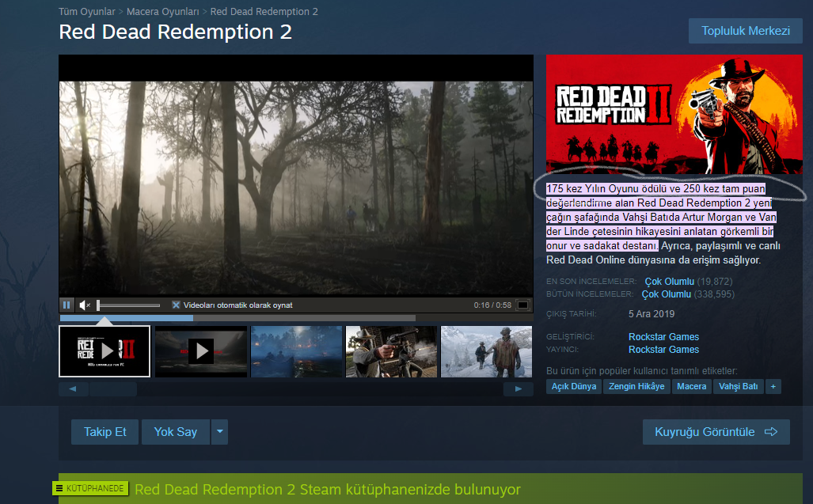Viewport: 813px width, 504px height.
Task: Pause the trailer video
Action: (66, 305)
